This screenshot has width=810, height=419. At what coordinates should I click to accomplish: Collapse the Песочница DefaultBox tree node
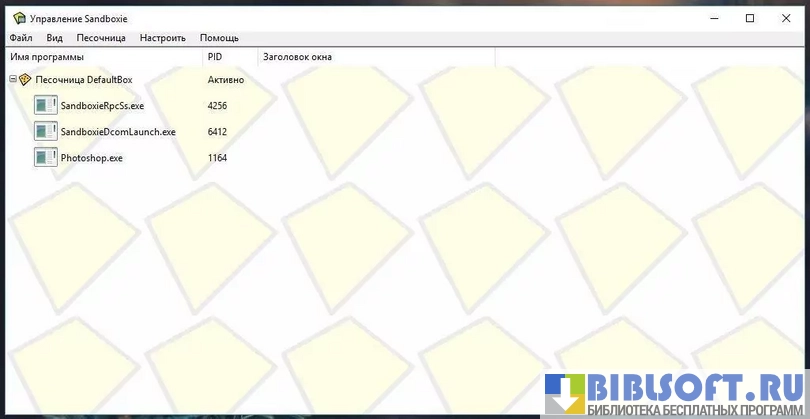(x=12, y=80)
